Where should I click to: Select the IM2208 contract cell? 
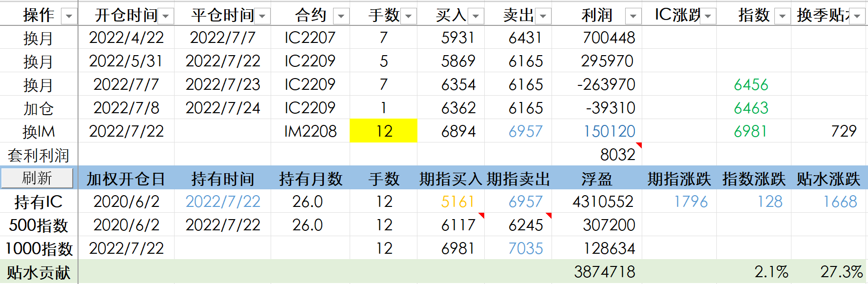point(310,131)
